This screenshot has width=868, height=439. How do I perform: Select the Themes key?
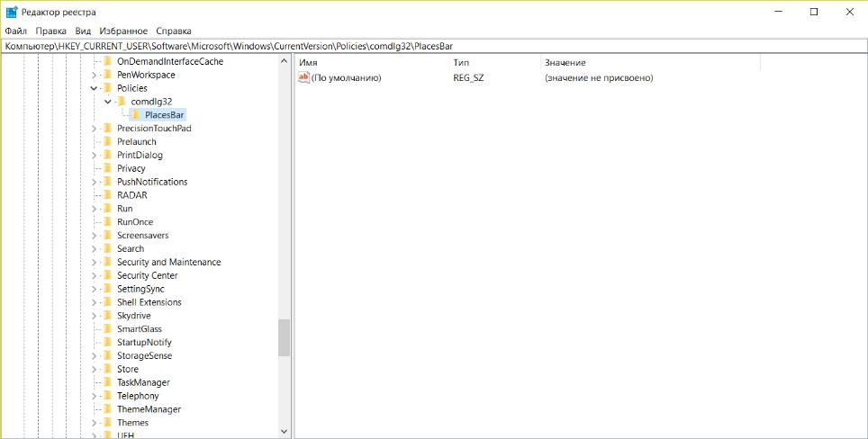(x=132, y=423)
